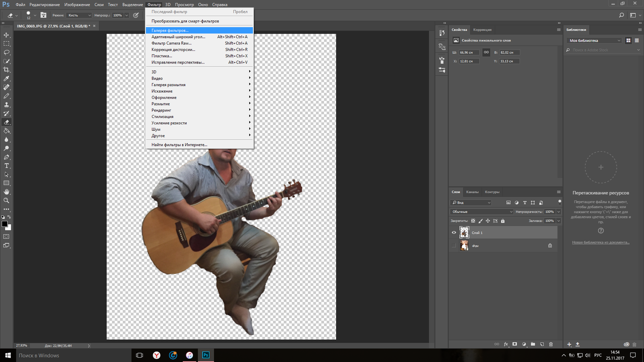The image size is (644, 362).
Task: Select the Lasso tool
Action: tap(6, 52)
